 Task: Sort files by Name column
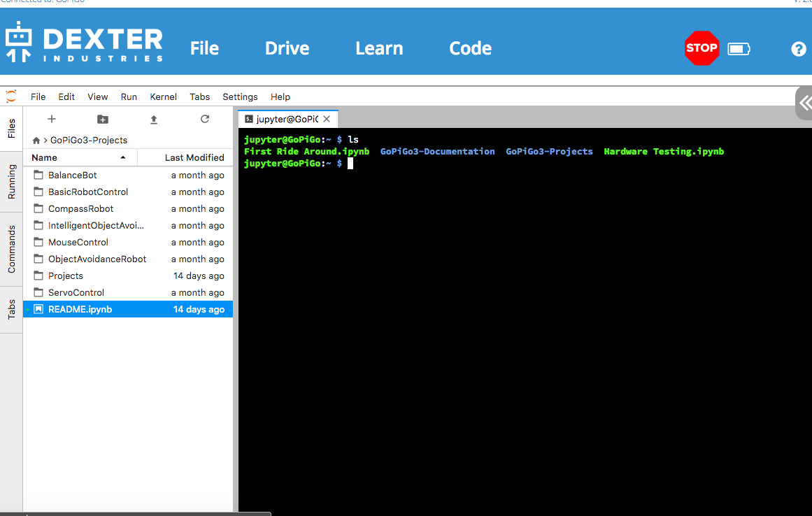80,157
